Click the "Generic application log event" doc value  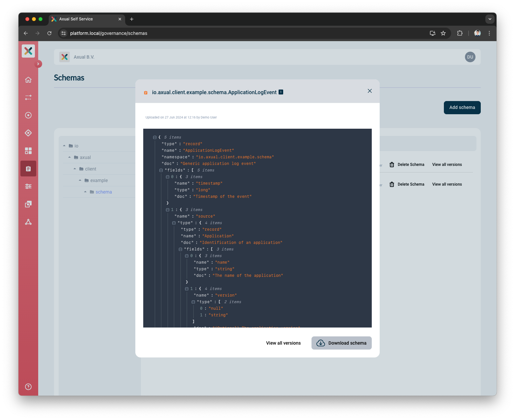tap(218, 164)
